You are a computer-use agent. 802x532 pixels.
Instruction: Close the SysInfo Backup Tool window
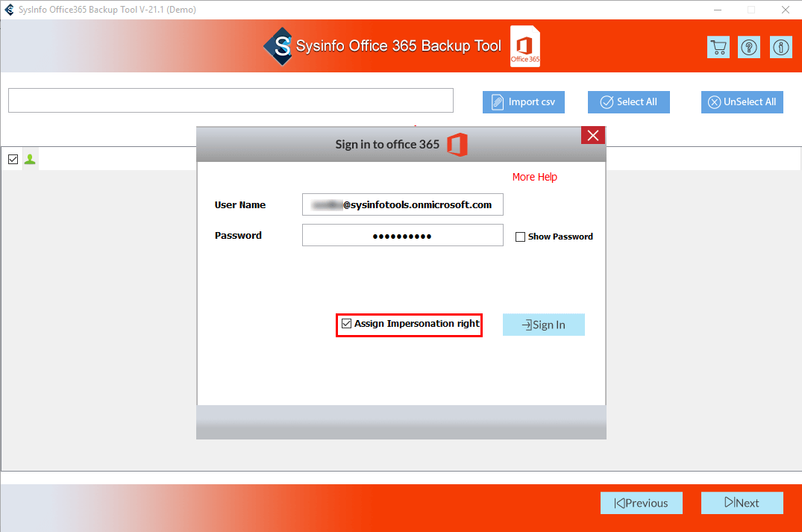(x=786, y=10)
